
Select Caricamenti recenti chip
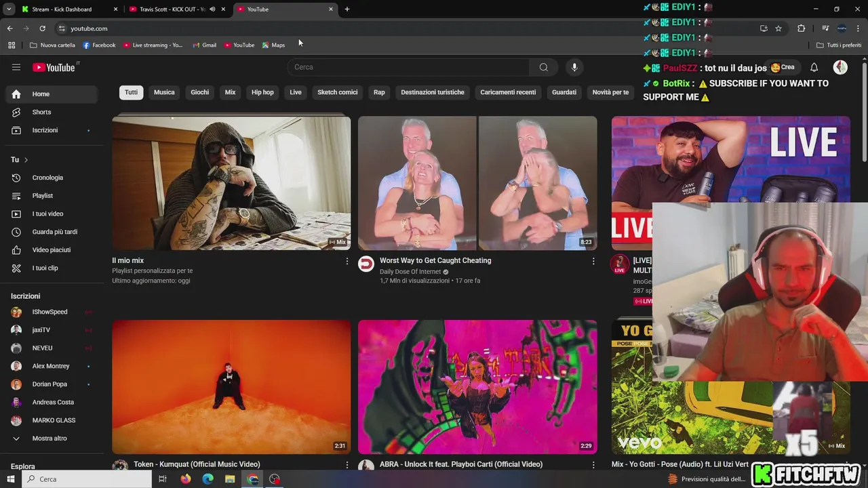(508, 92)
